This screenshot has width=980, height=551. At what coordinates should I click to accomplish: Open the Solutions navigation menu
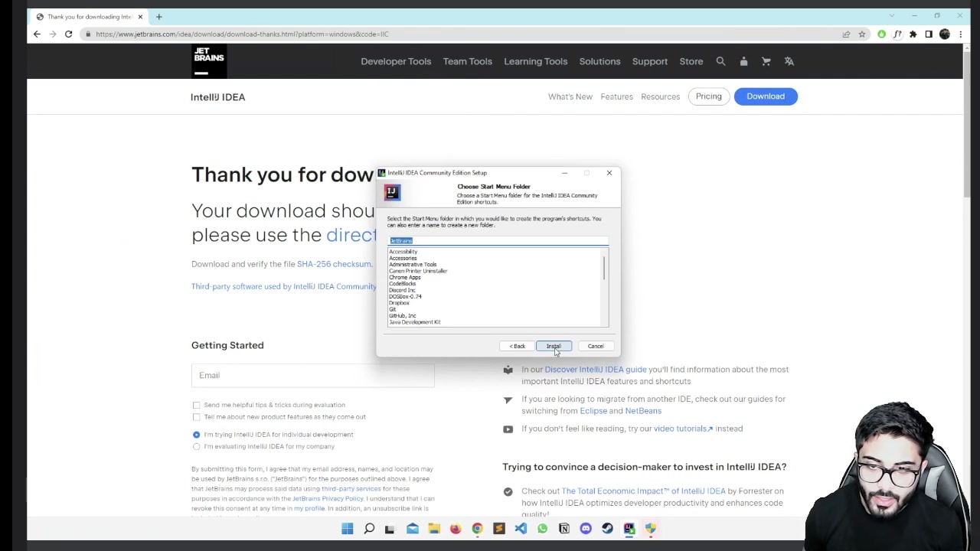click(599, 61)
